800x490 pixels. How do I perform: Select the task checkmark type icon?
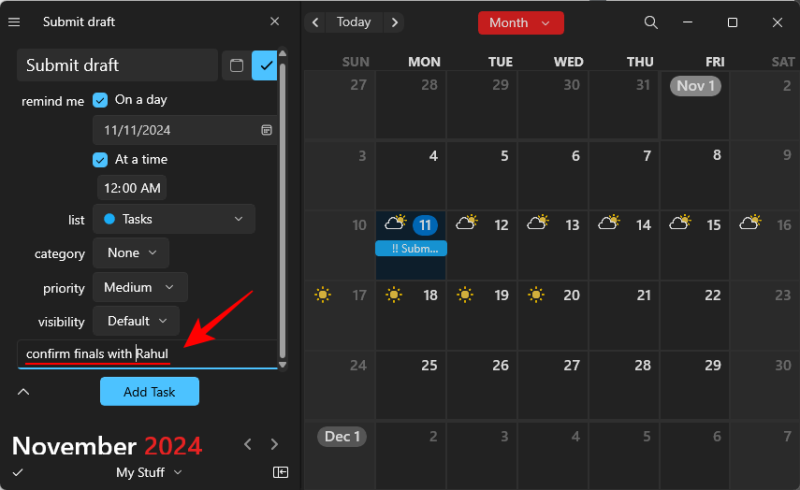point(265,65)
